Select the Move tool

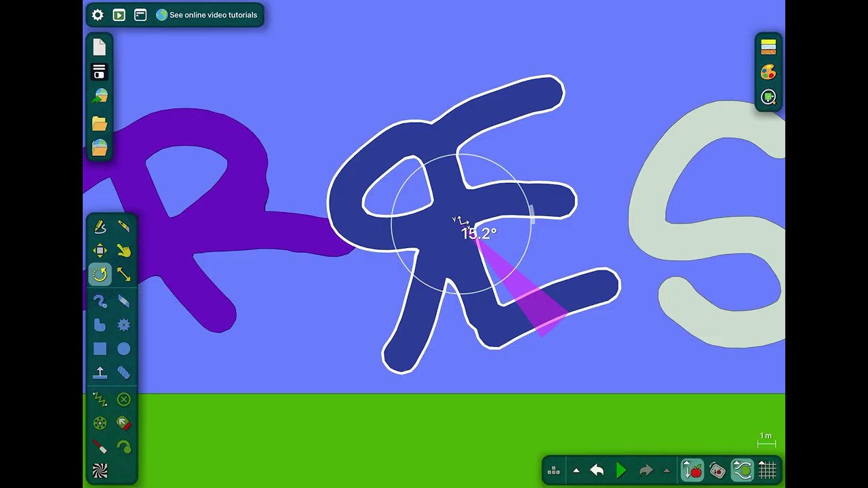pyautogui.click(x=100, y=251)
